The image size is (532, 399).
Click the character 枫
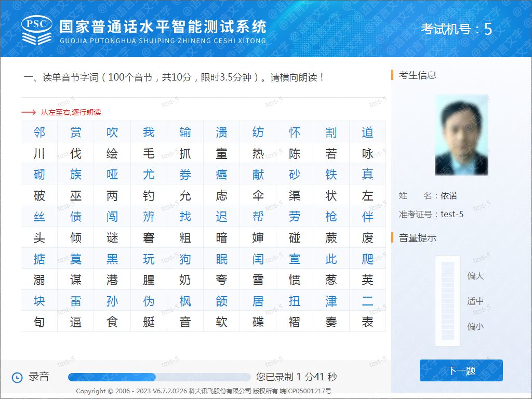(x=185, y=301)
